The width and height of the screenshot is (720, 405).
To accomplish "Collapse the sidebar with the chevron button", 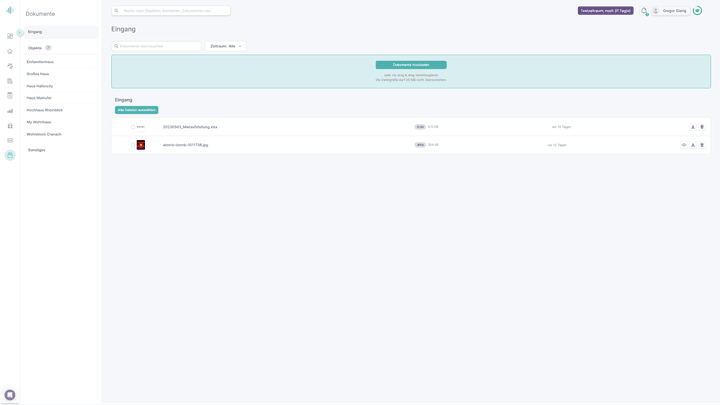I will point(20,33).
